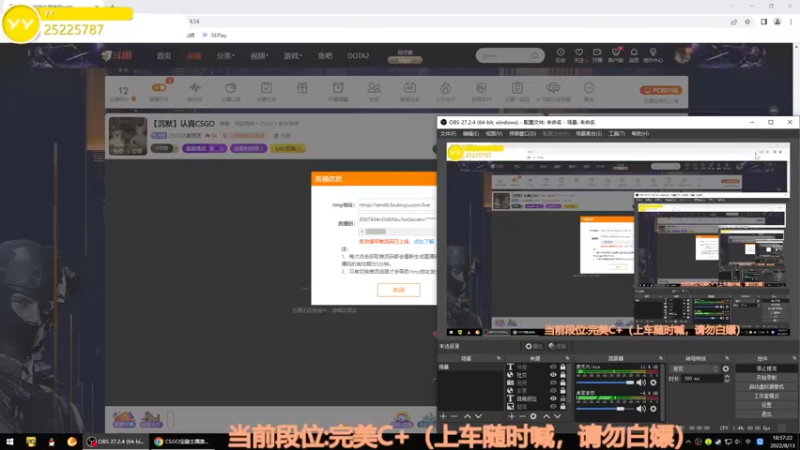The image size is (800, 450).
Task: Click 开始录制 button in OBS controls
Action: pos(766,378)
